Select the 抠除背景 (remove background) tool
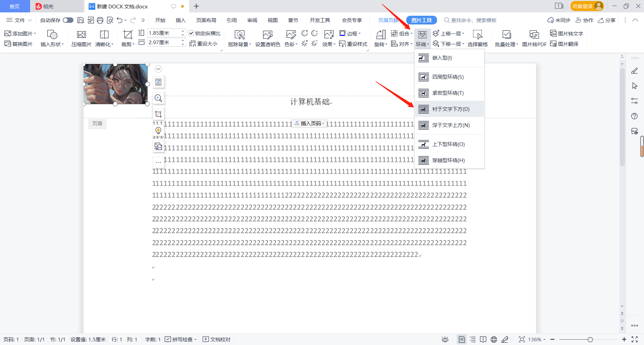Screen dimensions: 644x345 point(239,38)
